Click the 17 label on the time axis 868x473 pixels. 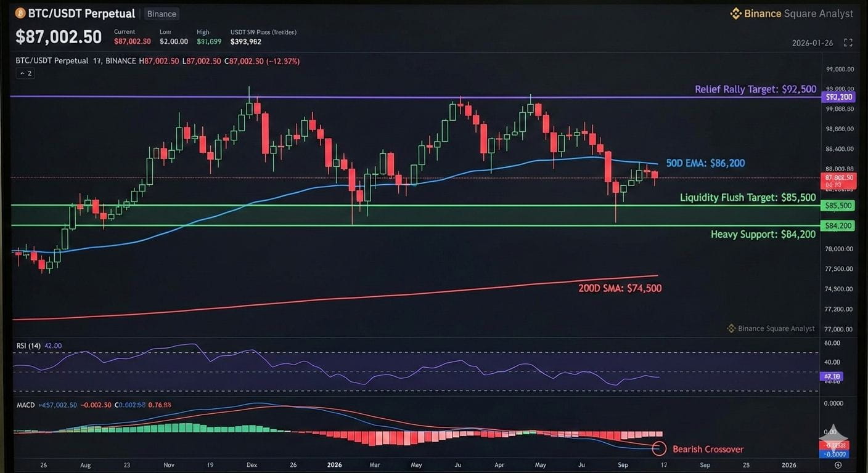pyautogui.click(x=664, y=465)
